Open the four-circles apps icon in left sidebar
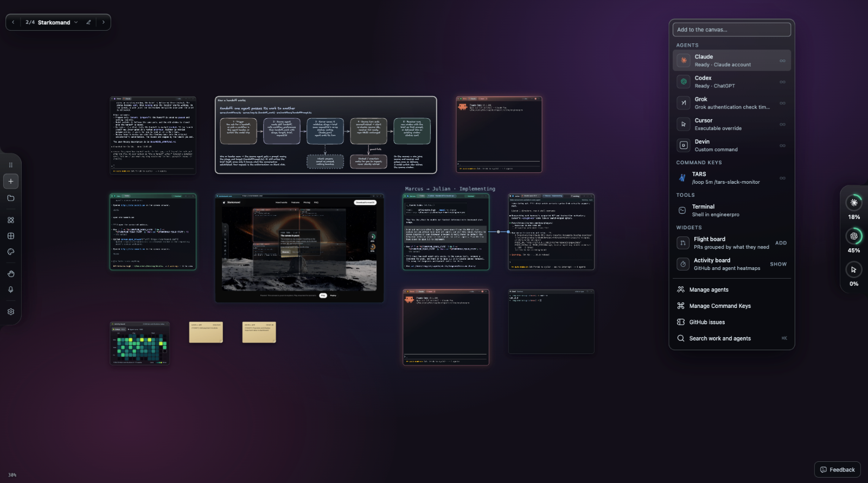The height and width of the screenshot is (483, 868). click(x=11, y=220)
